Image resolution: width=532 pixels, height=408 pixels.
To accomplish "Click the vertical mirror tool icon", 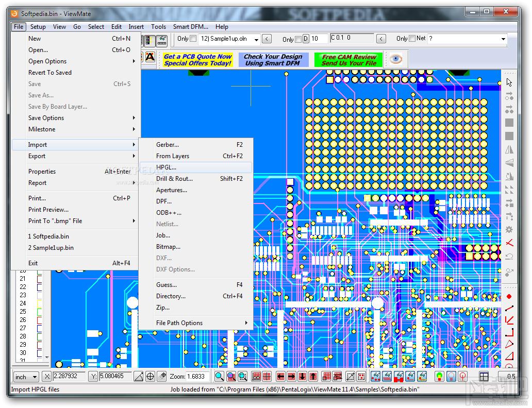I will click(509, 163).
